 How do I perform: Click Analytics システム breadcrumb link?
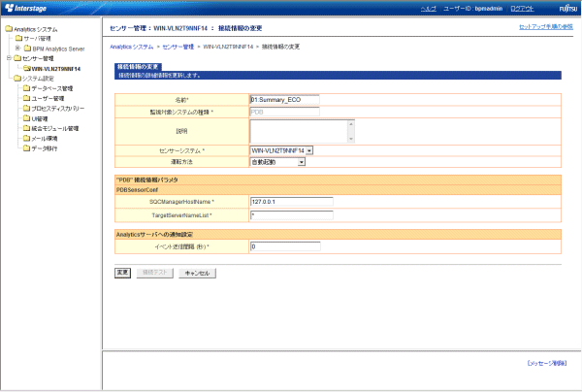(x=131, y=47)
